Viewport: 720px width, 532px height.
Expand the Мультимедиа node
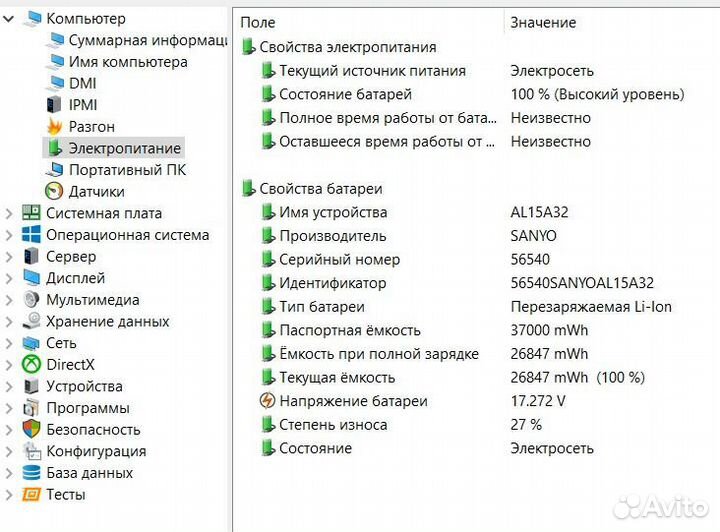(x=9, y=300)
